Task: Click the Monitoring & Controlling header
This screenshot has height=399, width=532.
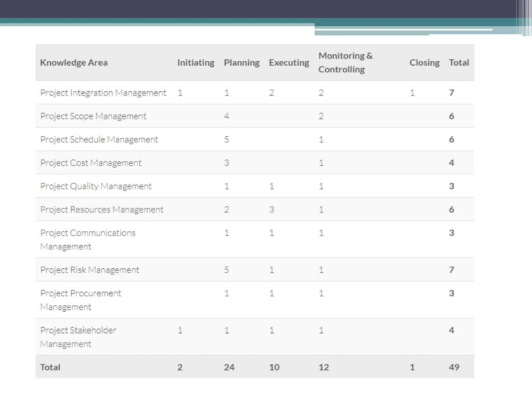Action: 345,63
